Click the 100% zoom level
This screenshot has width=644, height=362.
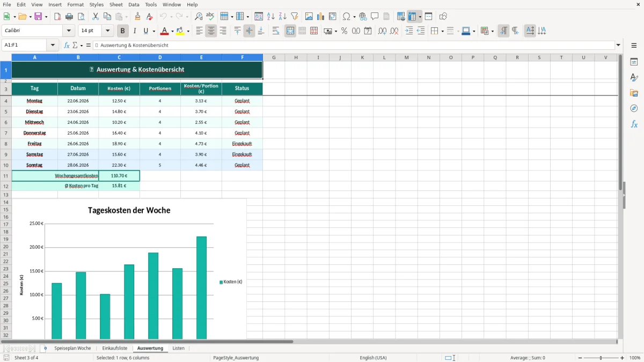coord(635,358)
